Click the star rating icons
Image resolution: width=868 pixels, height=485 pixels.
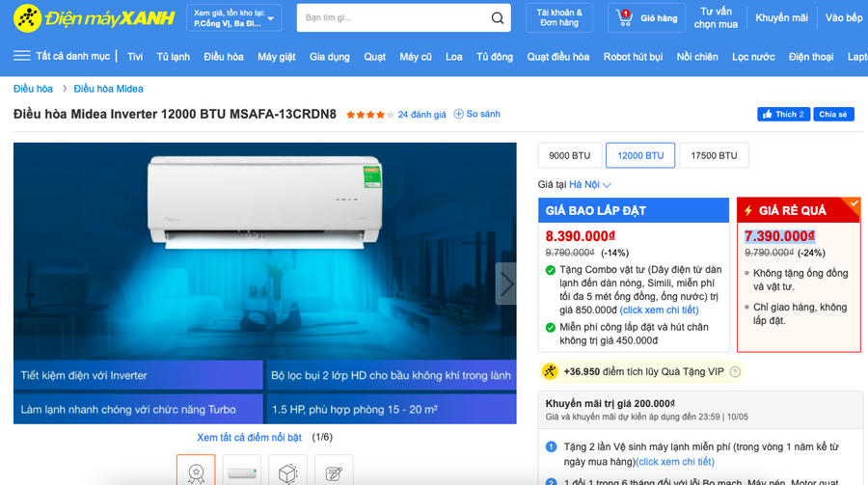(369, 115)
